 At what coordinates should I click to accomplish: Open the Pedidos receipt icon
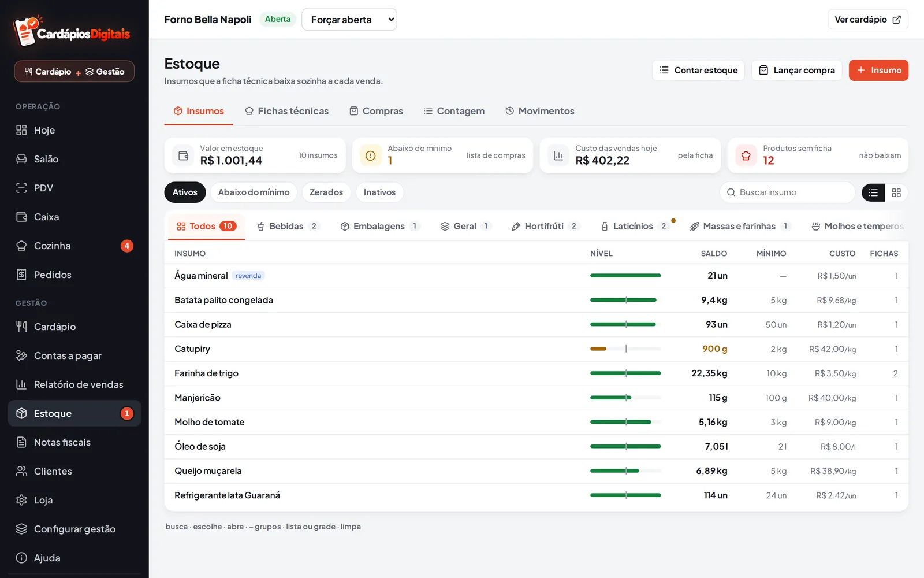(21, 275)
